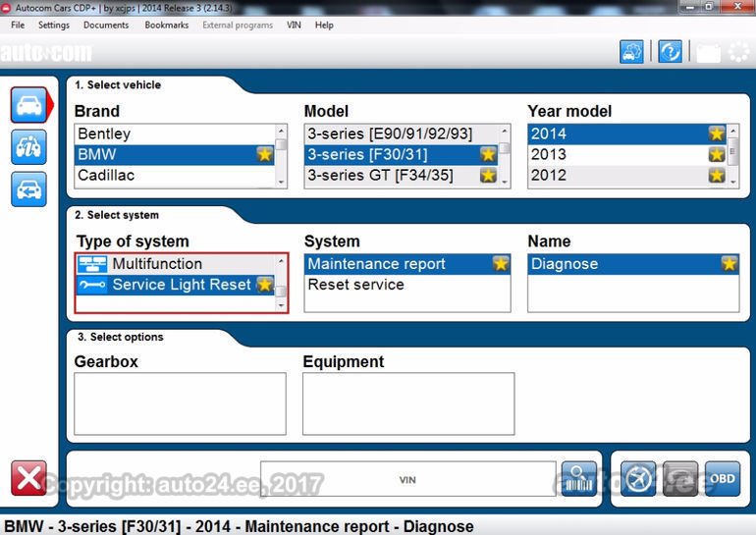Toggle favorite star on 3-series [F30/31]
756x535 pixels.
coord(488,154)
